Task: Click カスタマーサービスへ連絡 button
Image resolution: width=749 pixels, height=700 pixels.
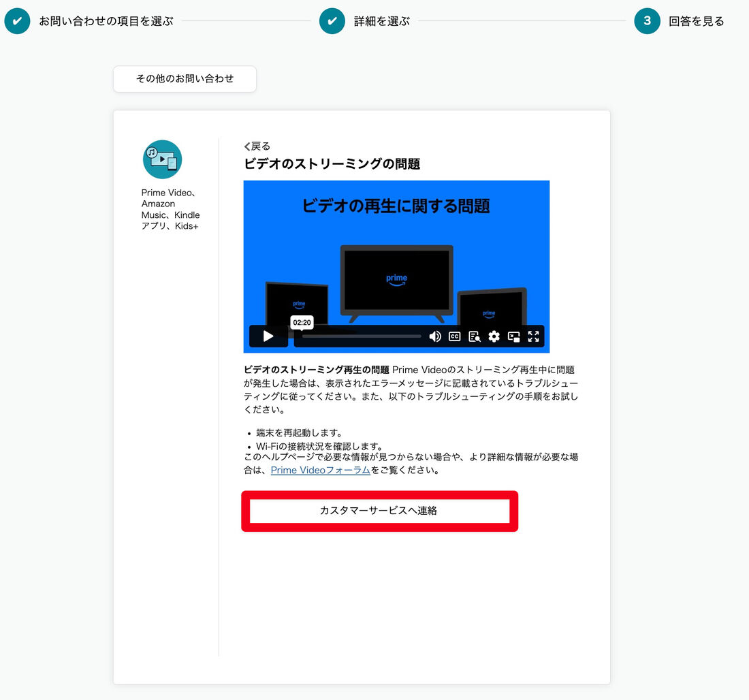Action: [380, 511]
